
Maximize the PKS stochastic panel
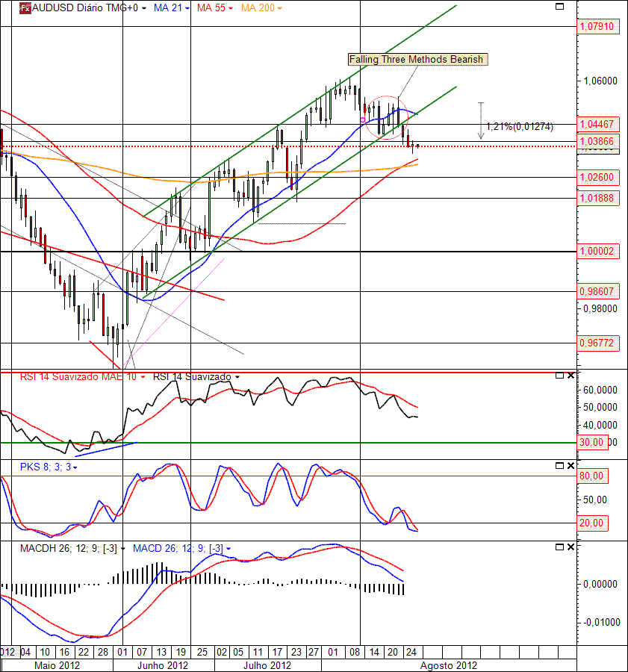coord(559,465)
